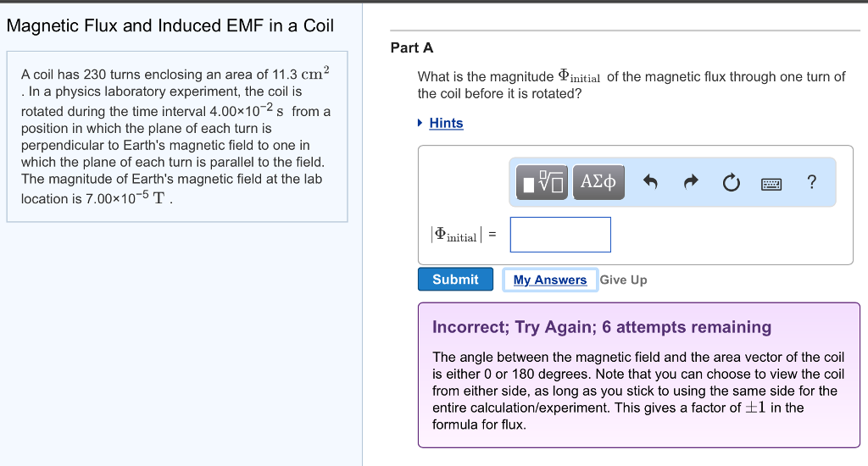Click the Part A heading
Screen dimensions: 868x466
tap(412, 48)
